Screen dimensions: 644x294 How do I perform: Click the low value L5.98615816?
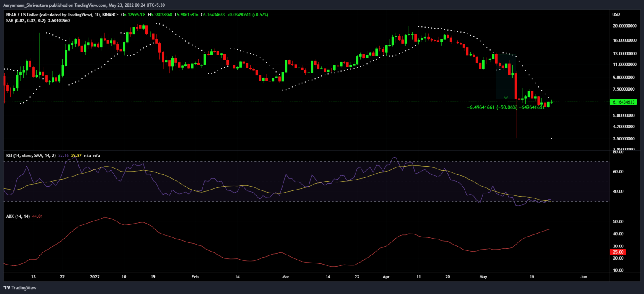point(186,15)
